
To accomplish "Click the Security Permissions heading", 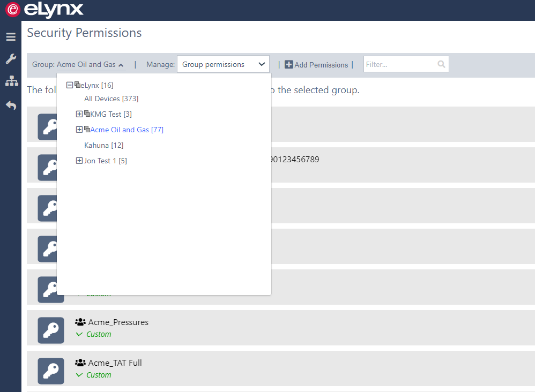I will (84, 33).
